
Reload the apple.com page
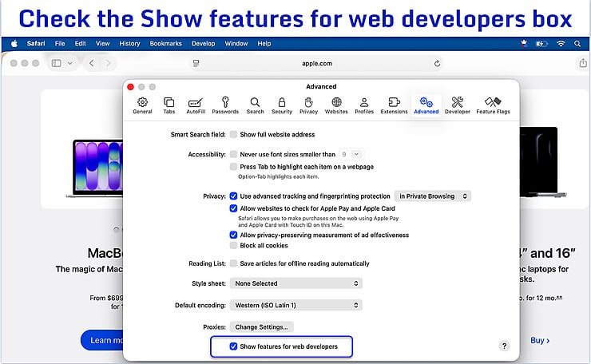437,63
